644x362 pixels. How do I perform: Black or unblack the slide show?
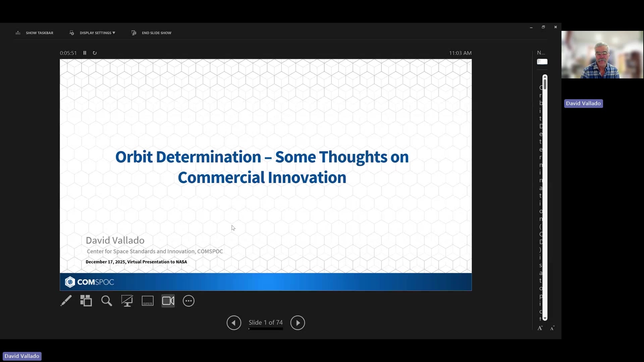(127, 301)
